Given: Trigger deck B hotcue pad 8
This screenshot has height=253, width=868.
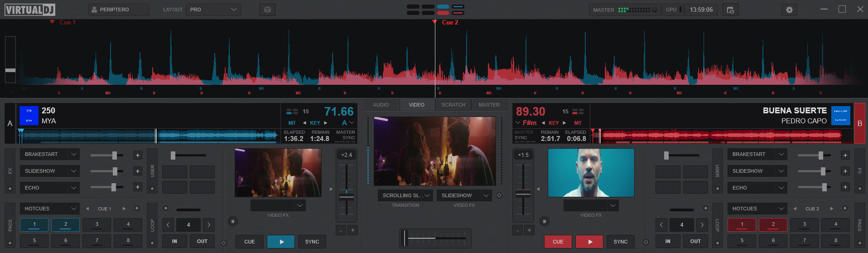Looking at the screenshot, I should tap(836, 241).
